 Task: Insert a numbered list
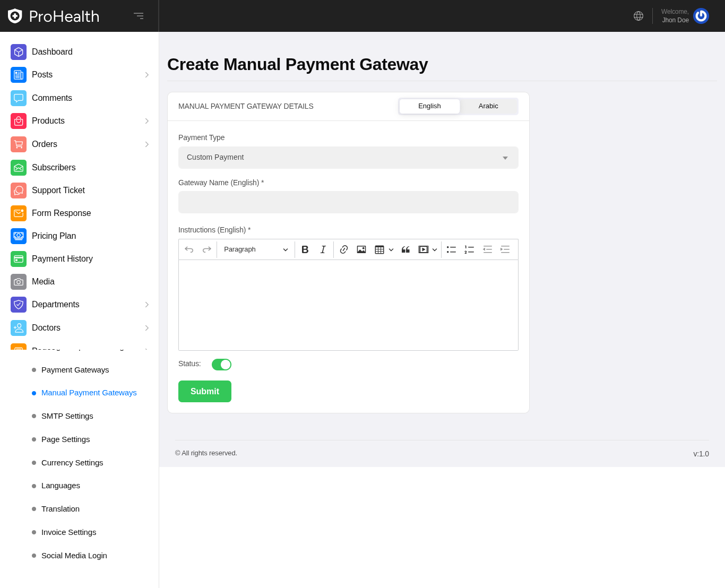coord(469,249)
